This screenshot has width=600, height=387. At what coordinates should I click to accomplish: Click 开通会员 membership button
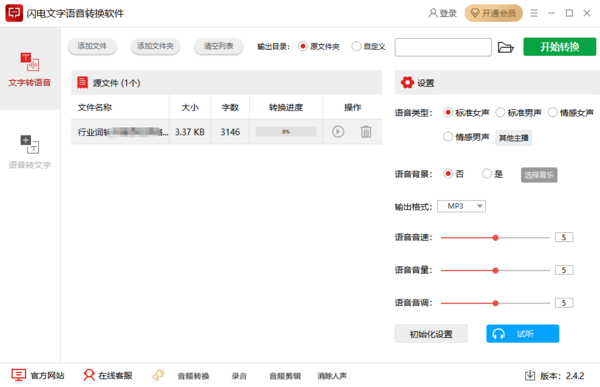click(x=493, y=13)
